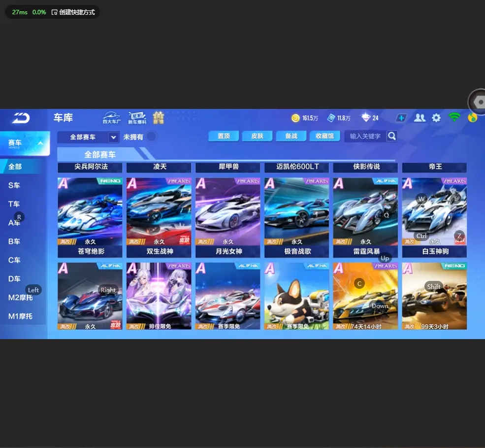Click the 尖兵阿尔法 car name
This screenshot has width=485, height=448.
pyautogui.click(x=91, y=167)
